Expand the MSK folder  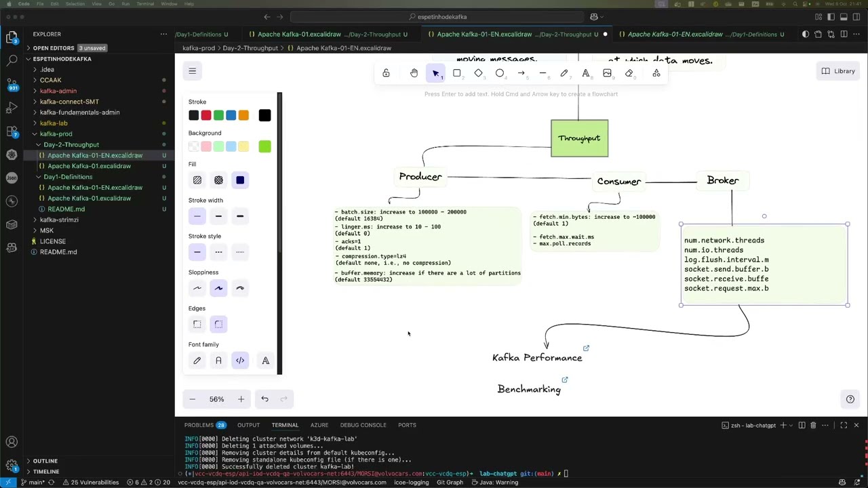(x=46, y=230)
